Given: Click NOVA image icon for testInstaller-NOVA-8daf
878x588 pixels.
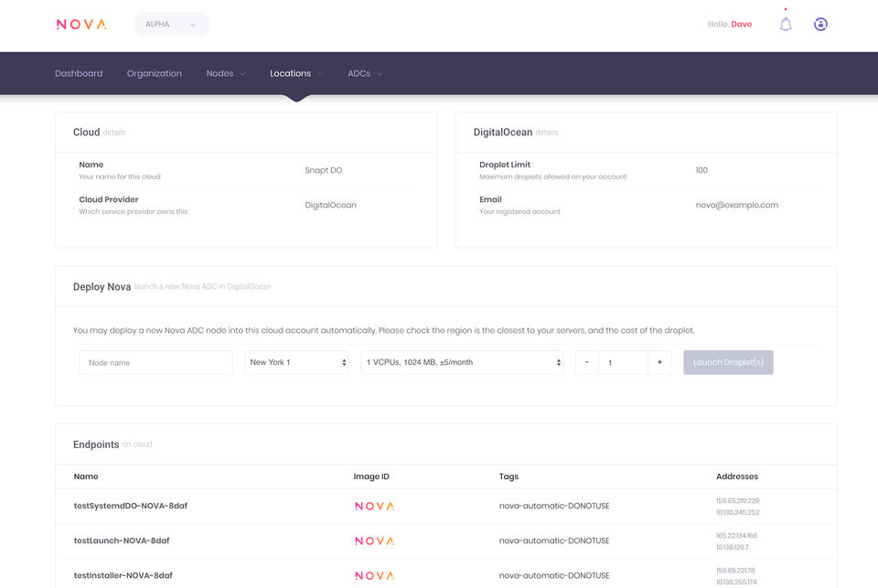Looking at the screenshot, I should (375, 575).
